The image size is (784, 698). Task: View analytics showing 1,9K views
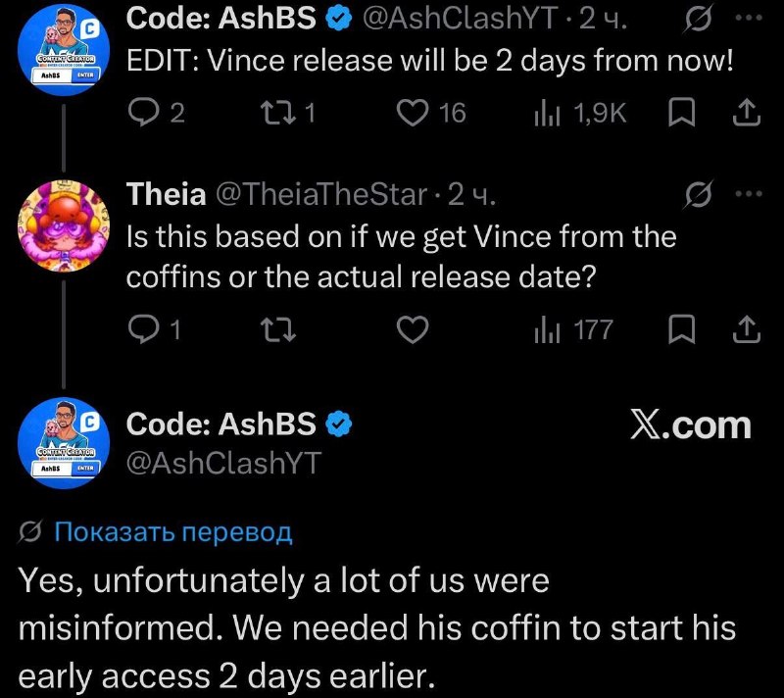coord(580,113)
